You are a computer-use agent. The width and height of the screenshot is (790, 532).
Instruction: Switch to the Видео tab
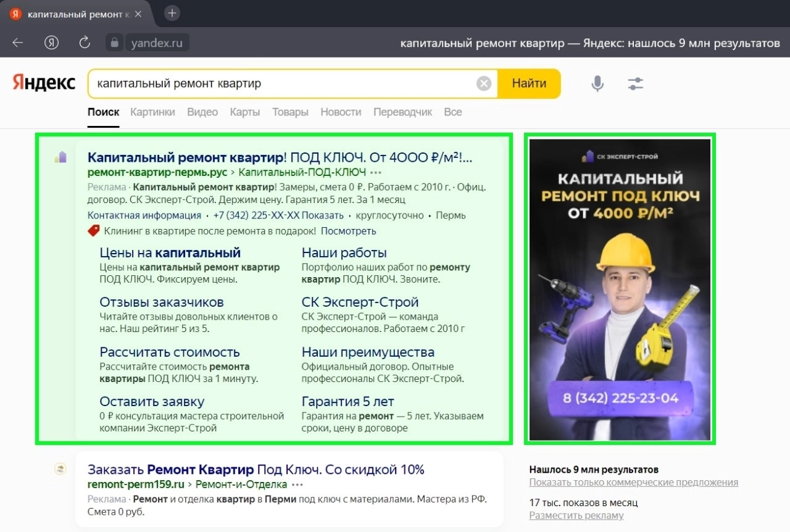pyautogui.click(x=202, y=112)
